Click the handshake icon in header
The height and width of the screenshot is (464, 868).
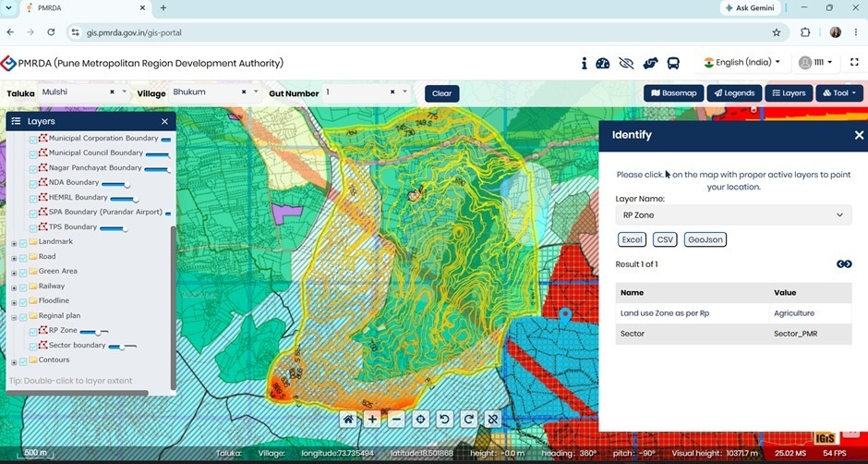pos(650,63)
